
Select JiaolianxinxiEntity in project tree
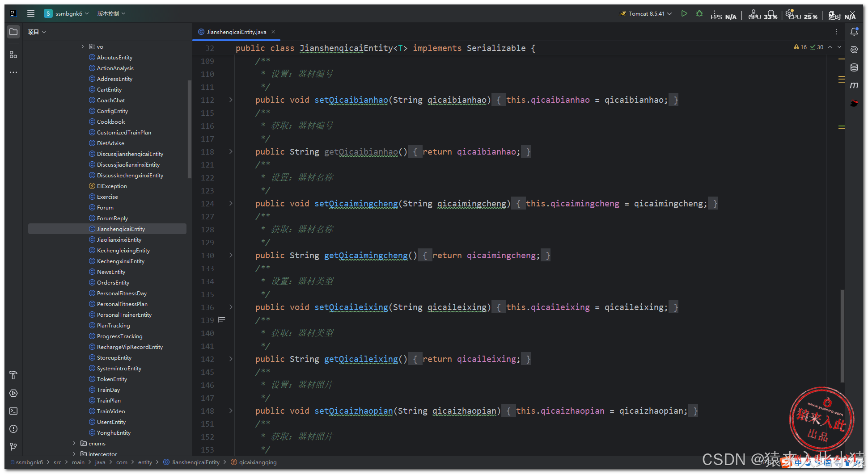point(119,239)
